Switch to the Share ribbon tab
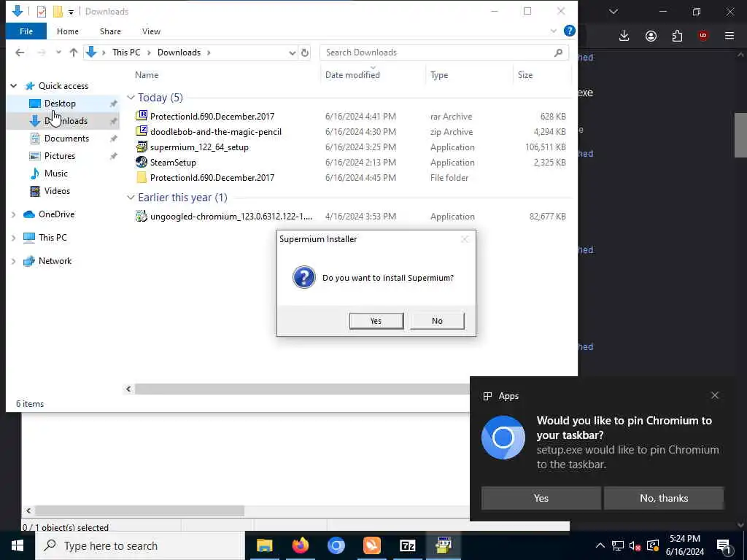The height and width of the screenshot is (560, 747). (110, 31)
